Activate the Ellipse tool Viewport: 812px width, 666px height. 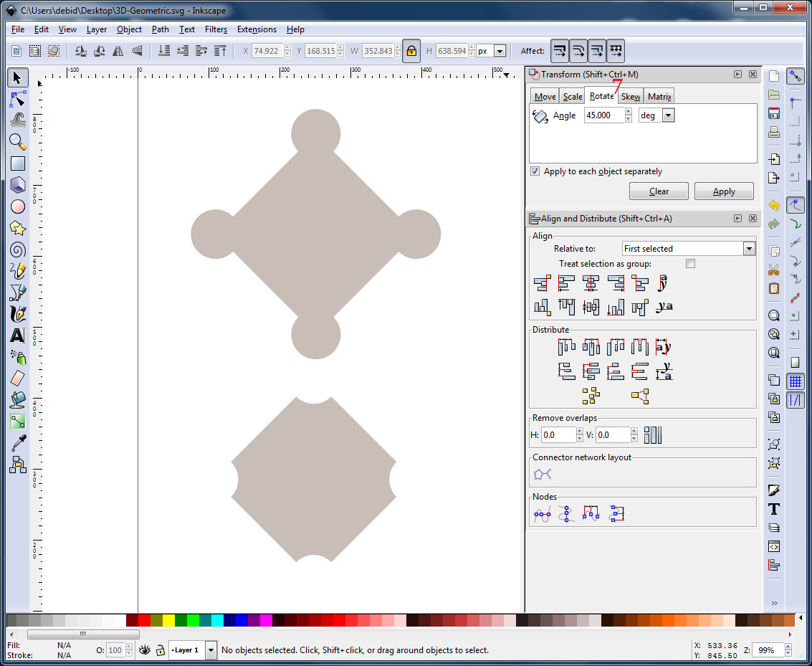pyautogui.click(x=17, y=206)
